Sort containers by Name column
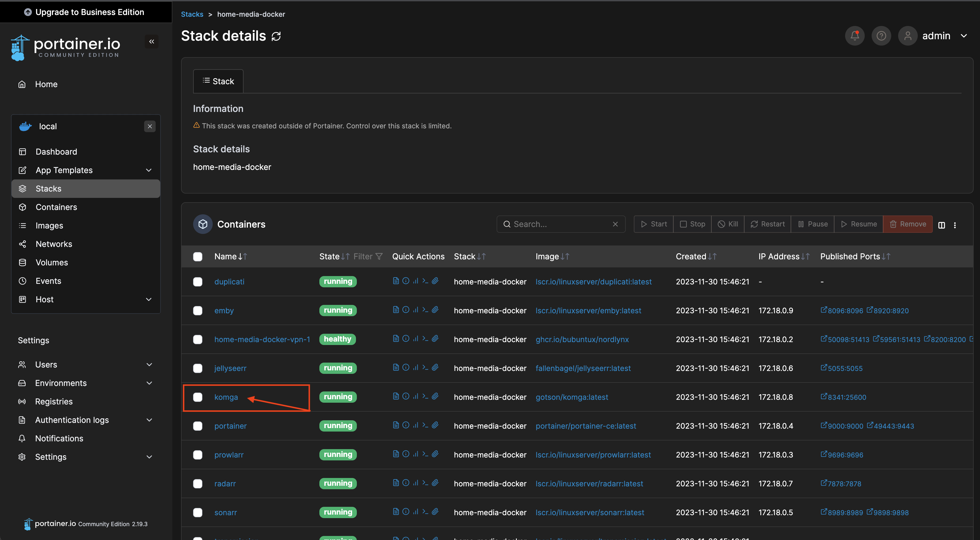 [x=231, y=257]
